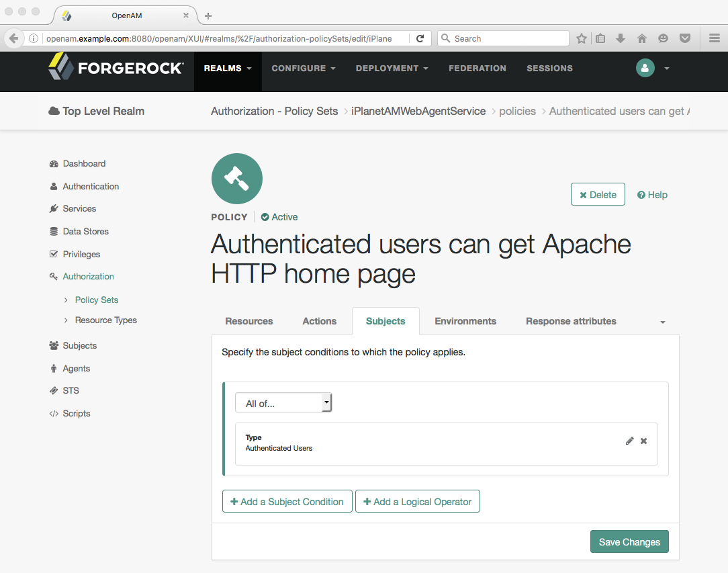Switch to the Resources tab
728x573 pixels.
click(x=249, y=321)
